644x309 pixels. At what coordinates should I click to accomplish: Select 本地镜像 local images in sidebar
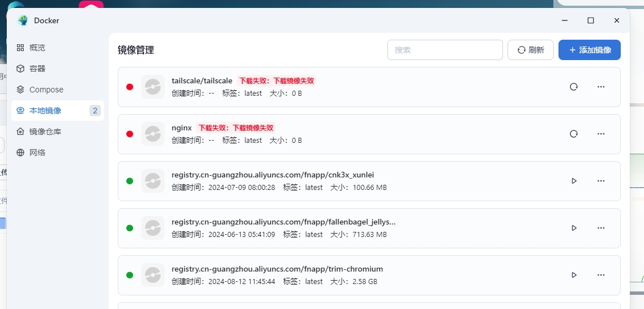(58, 111)
